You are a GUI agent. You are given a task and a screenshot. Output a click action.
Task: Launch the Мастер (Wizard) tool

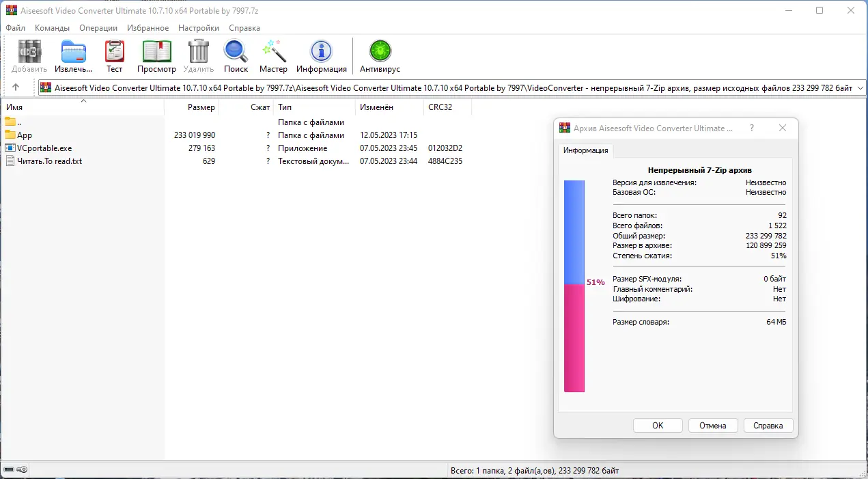pyautogui.click(x=273, y=51)
